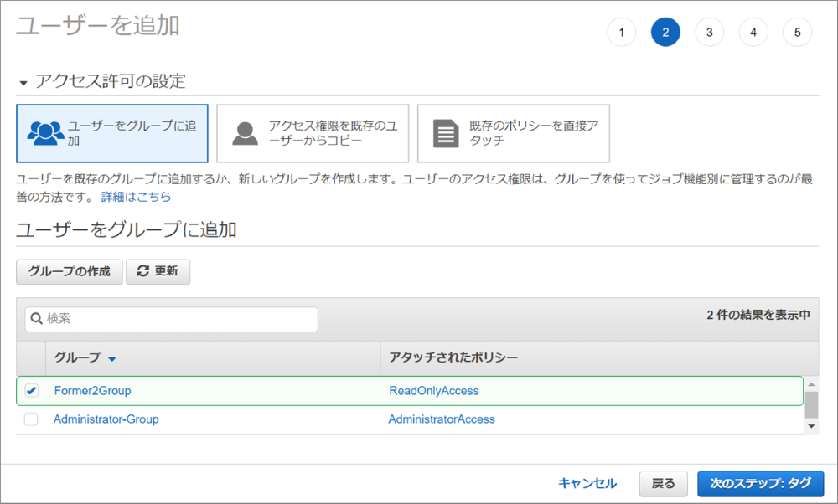Jump to step 3 circle
Viewport: 838px width, 504px height.
pos(709,33)
